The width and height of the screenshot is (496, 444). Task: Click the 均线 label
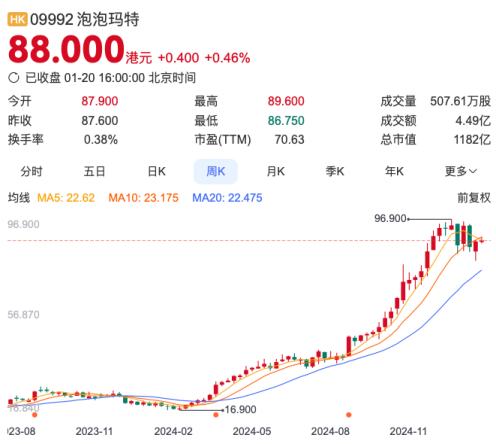pyautogui.click(x=19, y=198)
